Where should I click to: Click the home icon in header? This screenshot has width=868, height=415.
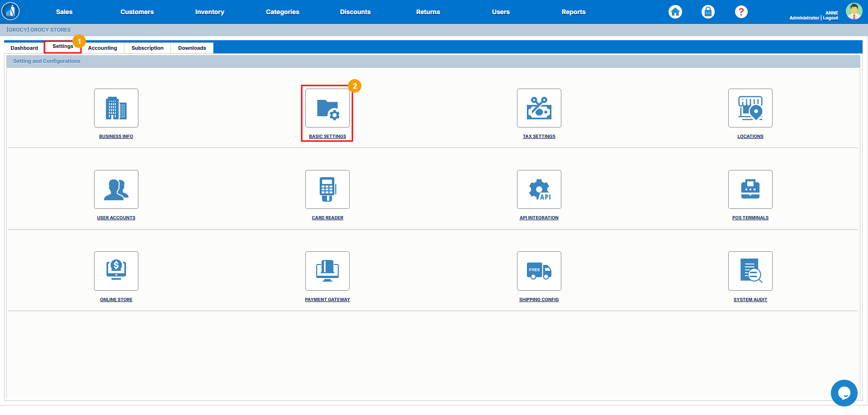click(675, 12)
